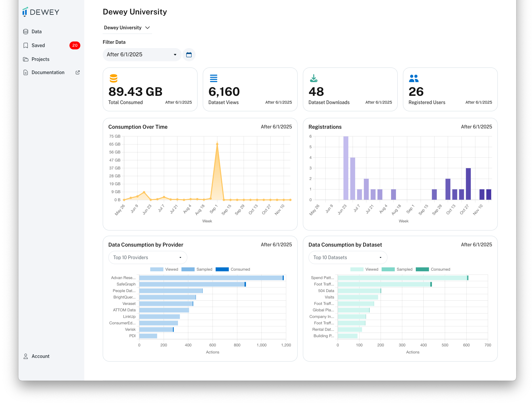The width and height of the screenshot is (532, 405).
Task: Click the 89.43 GB Total Consumed value
Action: pos(135,92)
